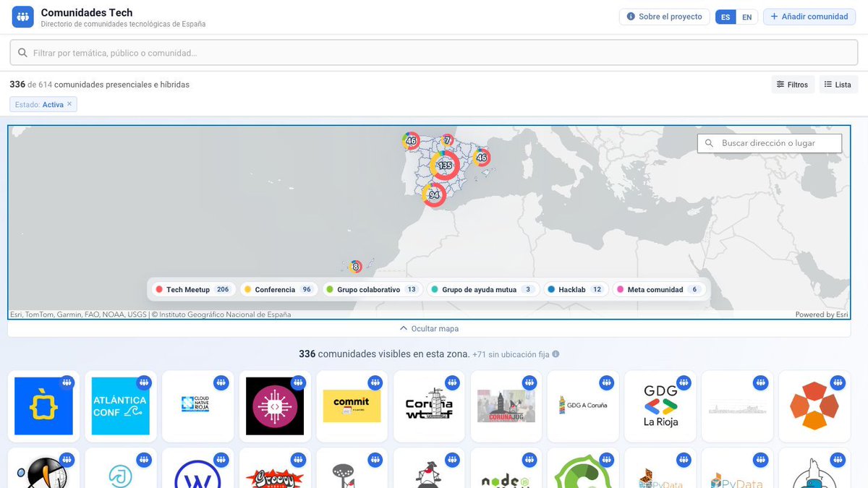Click the info icon beside sin ubicación fija
868x488 pixels.
click(556, 354)
